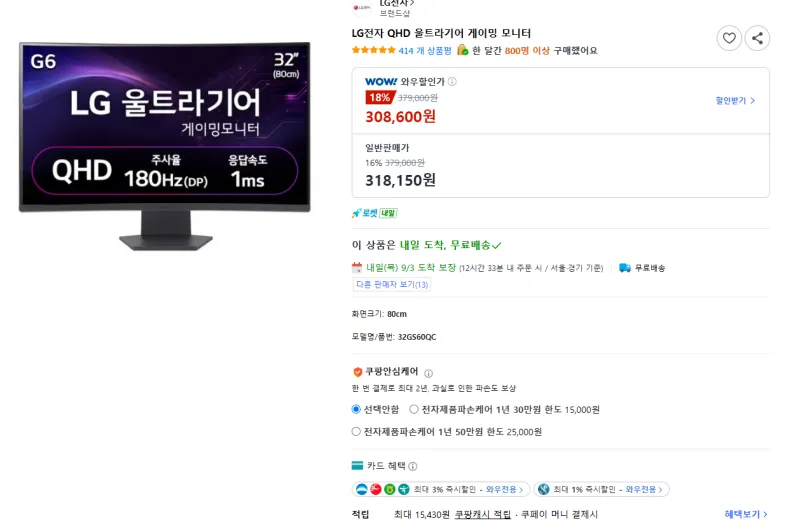Click the model number 32GS60QC text
This screenshot has height=530, width=800.
[x=417, y=337]
